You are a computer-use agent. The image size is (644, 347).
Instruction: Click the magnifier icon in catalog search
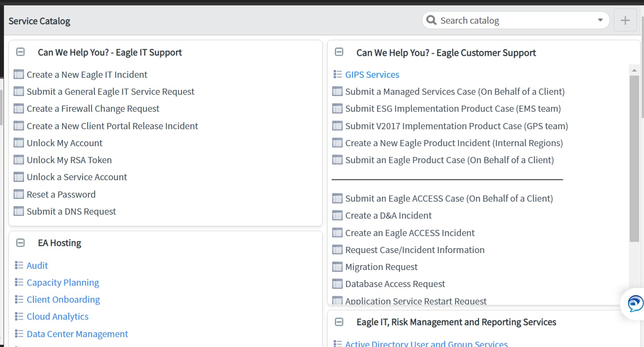coord(431,20)
